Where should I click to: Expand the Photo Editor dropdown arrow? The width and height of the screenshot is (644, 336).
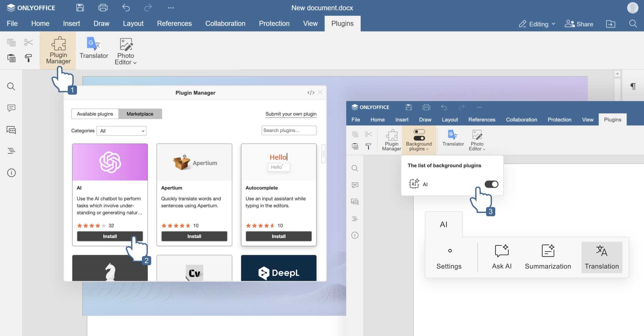135,63
